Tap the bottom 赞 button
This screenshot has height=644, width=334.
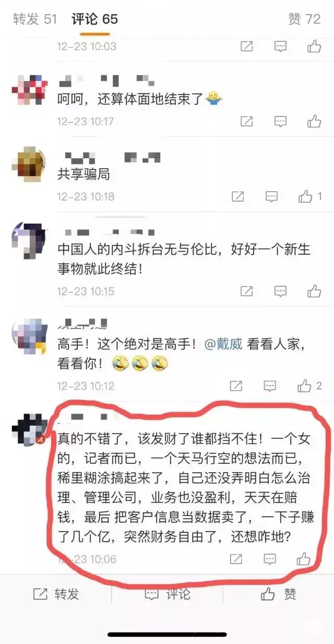pyautogui.click(x=279, y=594)
